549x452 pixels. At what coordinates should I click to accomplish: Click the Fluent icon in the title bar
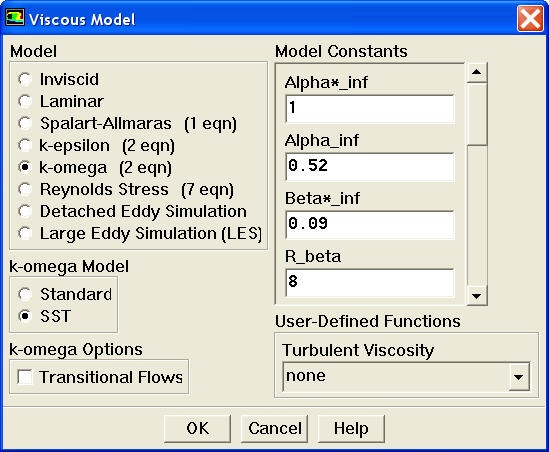(x=15, y=18)
